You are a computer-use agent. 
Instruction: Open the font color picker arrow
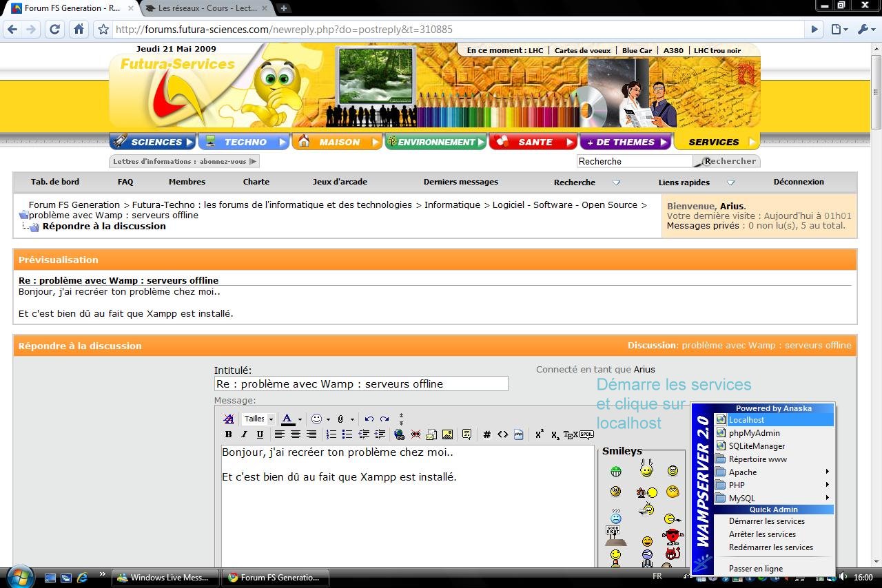pos(300,419)
